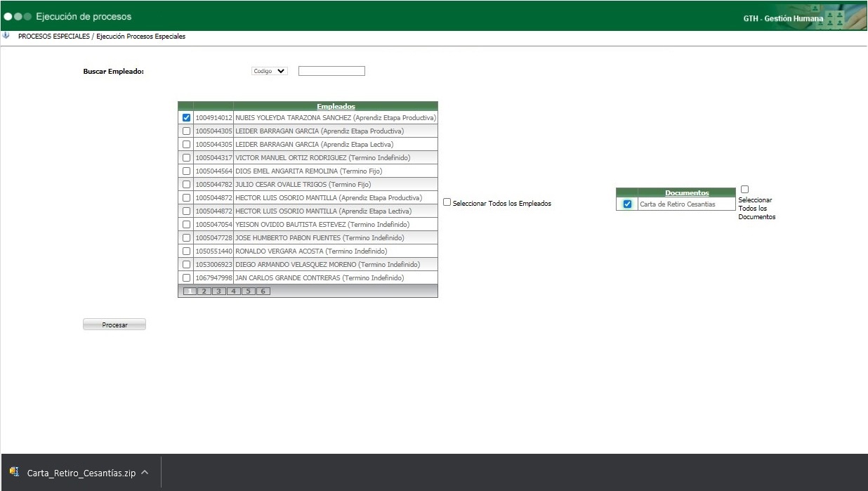Click employee code 1004914012

(213, 118)
